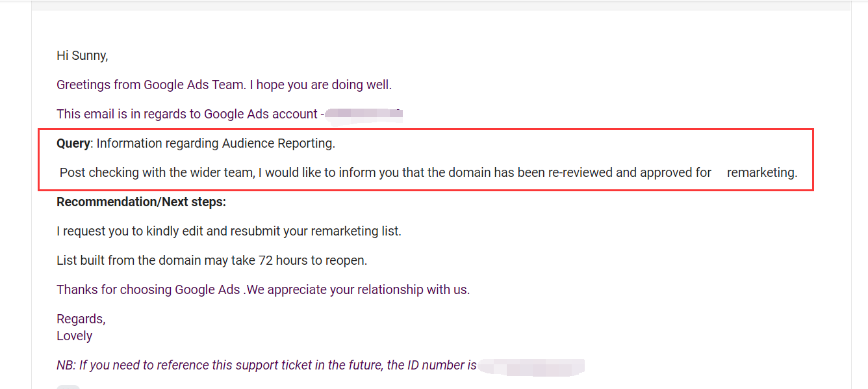Click the 'Recommendation/Next steps:' heading

(141, 202)
